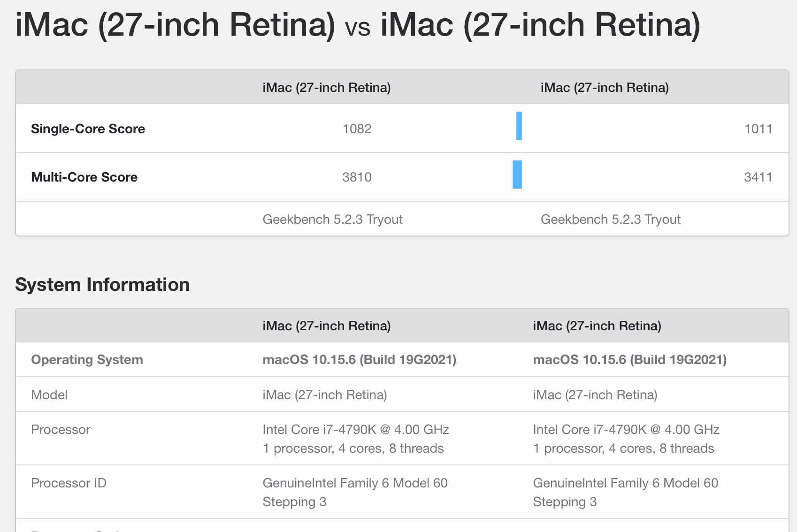Select the 1082 single-core score value

(x=357, y=129)
